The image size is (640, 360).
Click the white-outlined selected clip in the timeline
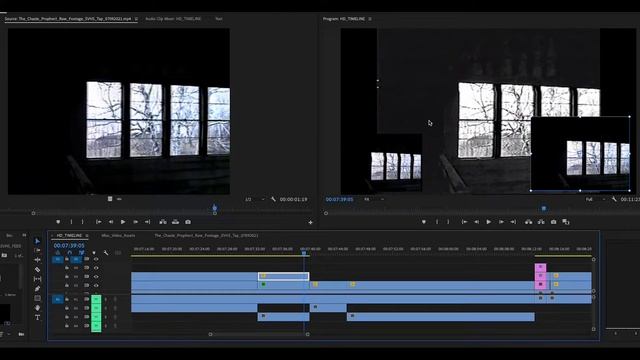(283, 276)
